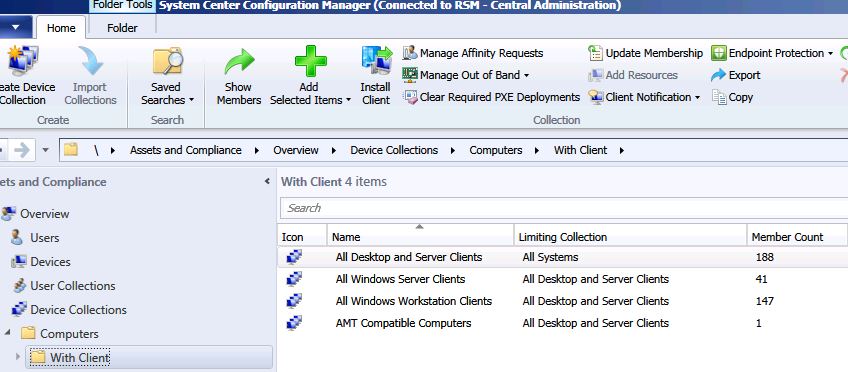Click With Client in breadcrumb path

pyautogui.click(x=580, y=150)
